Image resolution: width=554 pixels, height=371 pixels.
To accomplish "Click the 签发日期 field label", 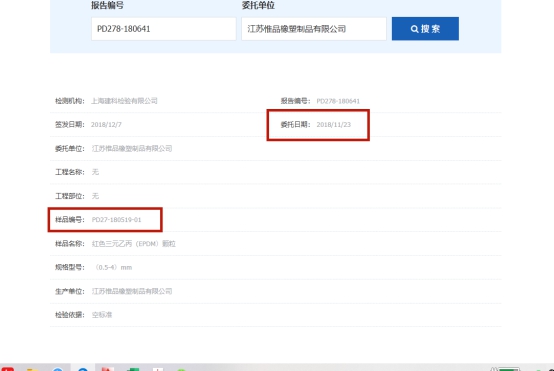I will pyautogui.click(x=70, y=125).
